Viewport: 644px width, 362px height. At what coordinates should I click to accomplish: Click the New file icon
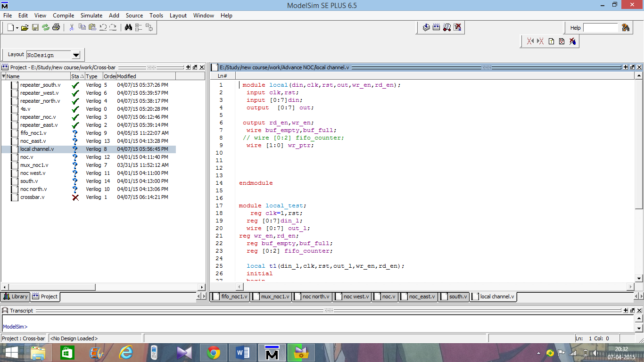(x=10, y=27)
